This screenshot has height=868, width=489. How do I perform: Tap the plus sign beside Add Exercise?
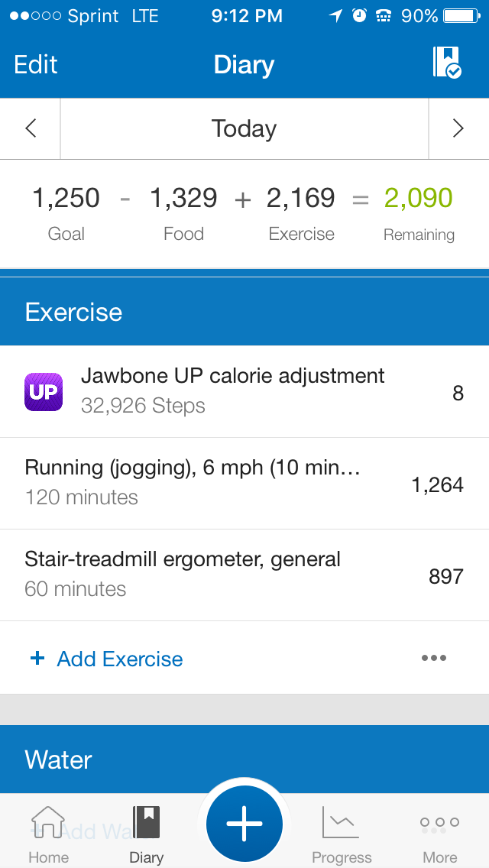37,658
